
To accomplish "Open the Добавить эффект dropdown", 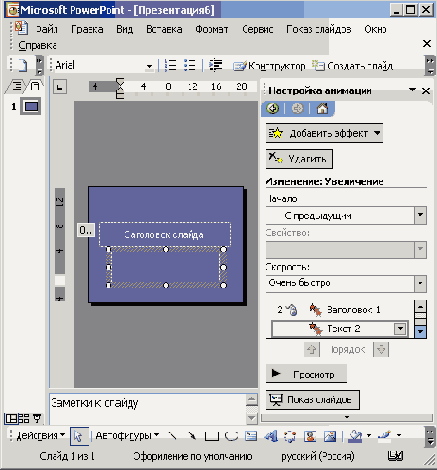I will [x=324, y=133].
